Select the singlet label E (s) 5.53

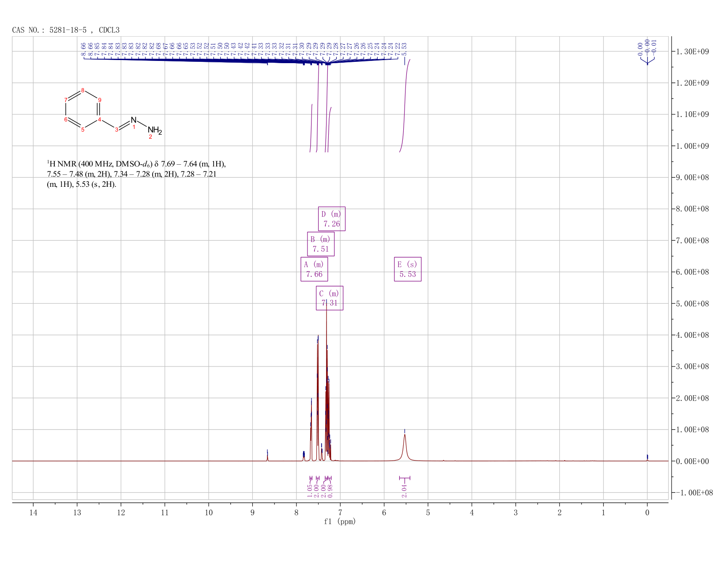tap(408, 269)
